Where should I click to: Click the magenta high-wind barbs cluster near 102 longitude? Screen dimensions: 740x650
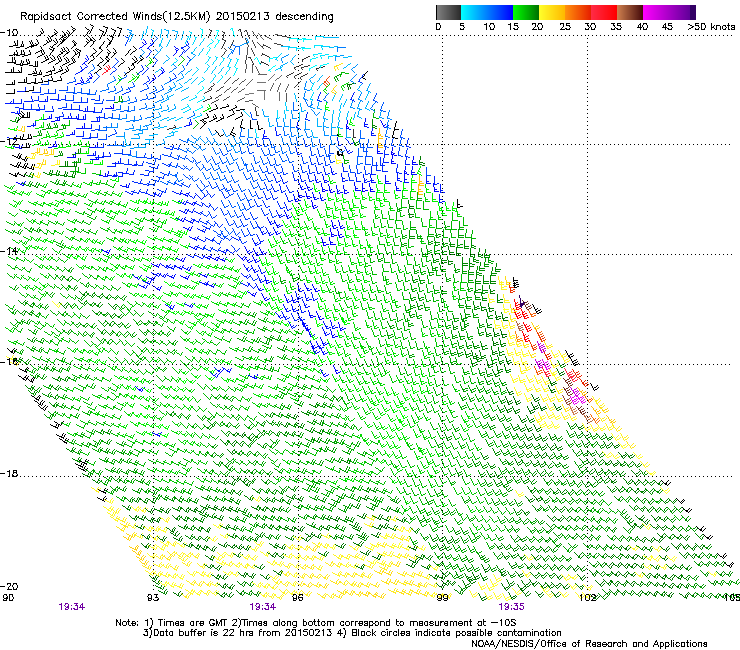(577, 397)
